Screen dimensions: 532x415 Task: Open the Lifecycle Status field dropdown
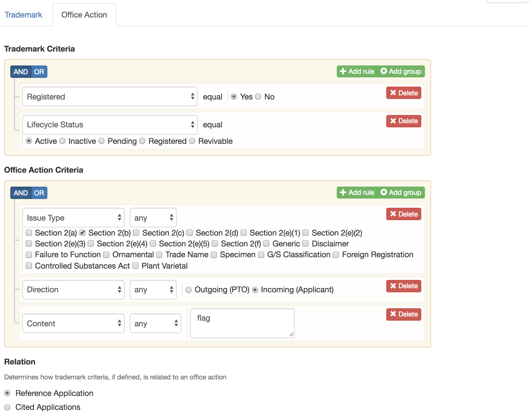click(x=110, y=125)
